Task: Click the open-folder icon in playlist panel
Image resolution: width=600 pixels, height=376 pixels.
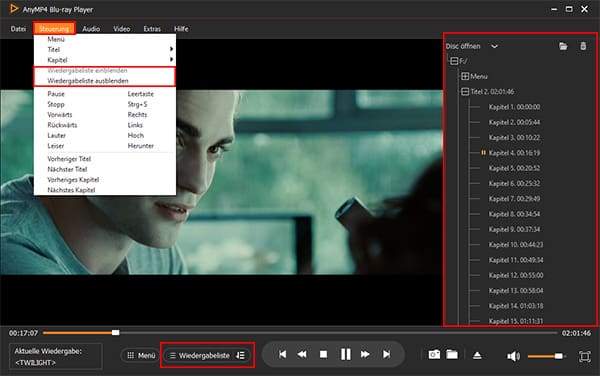Action: [563, 46]
